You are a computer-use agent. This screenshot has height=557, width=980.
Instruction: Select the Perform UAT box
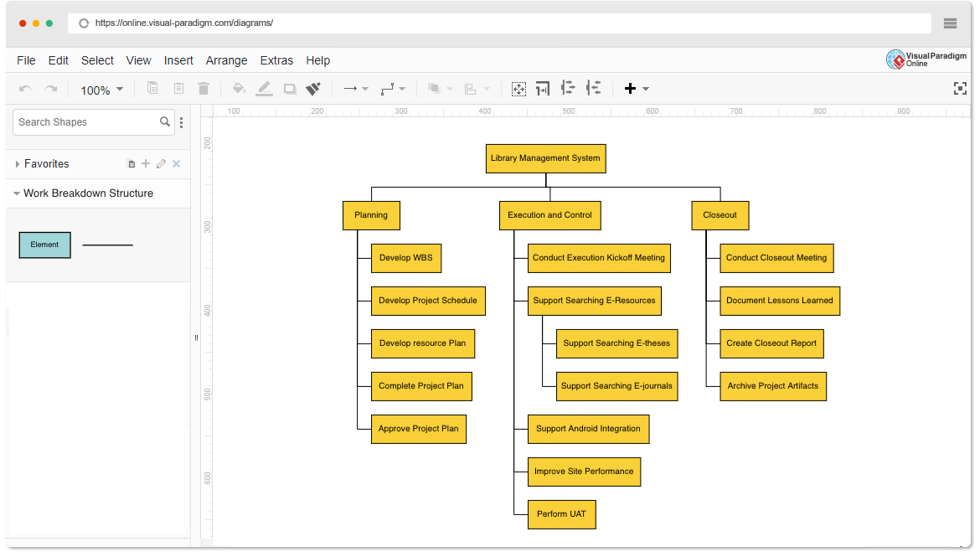pyautogui.click(x=562, y=514)
